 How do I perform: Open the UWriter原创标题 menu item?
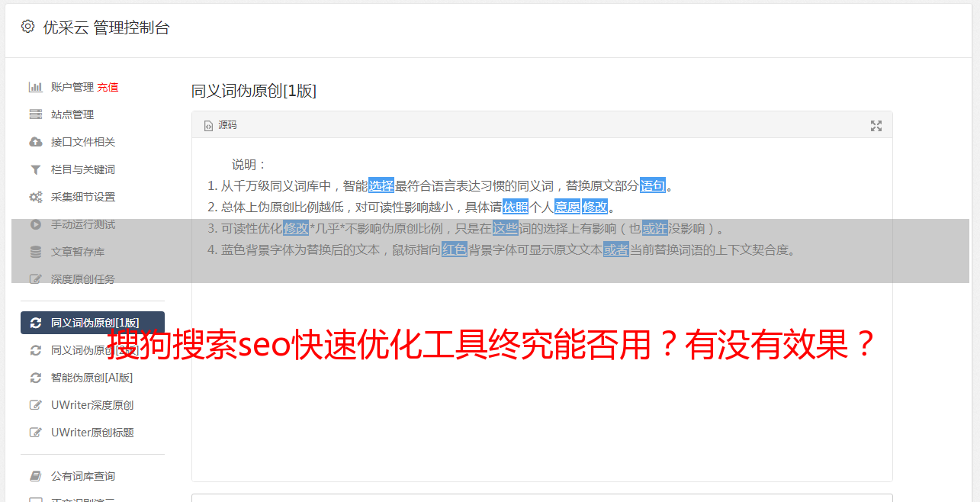pos(92,433)
